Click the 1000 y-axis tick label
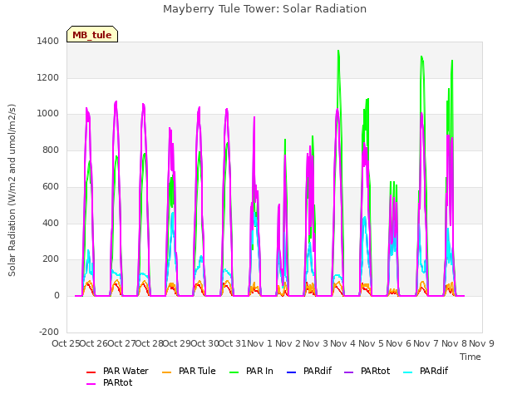This screenshot has width=532, height=399. 48,114
